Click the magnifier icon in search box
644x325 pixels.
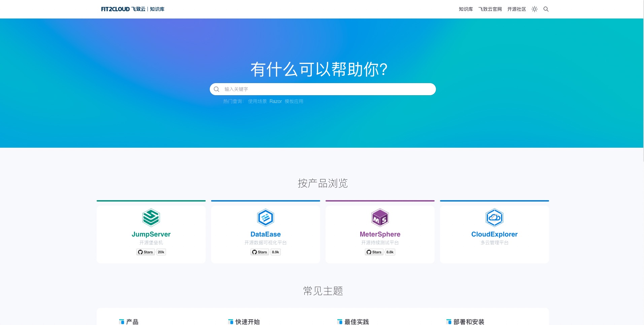217,89
